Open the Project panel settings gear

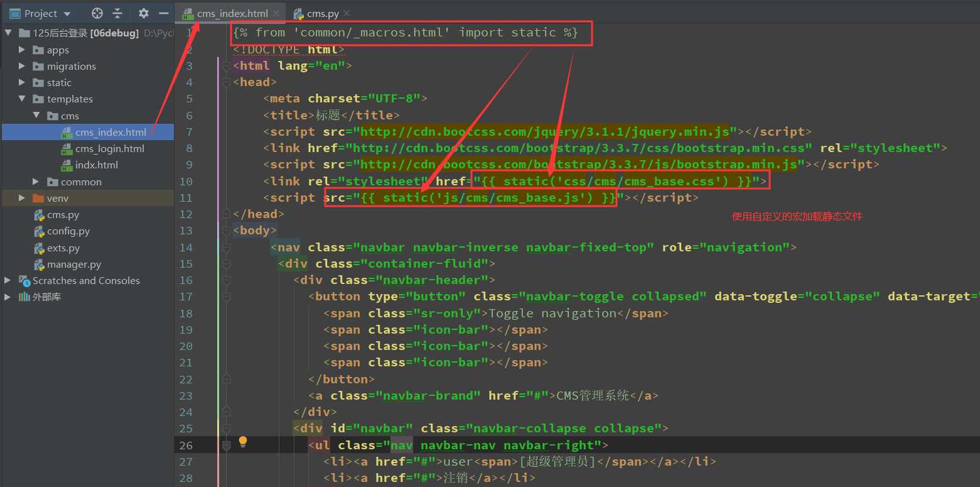point(143,13)
